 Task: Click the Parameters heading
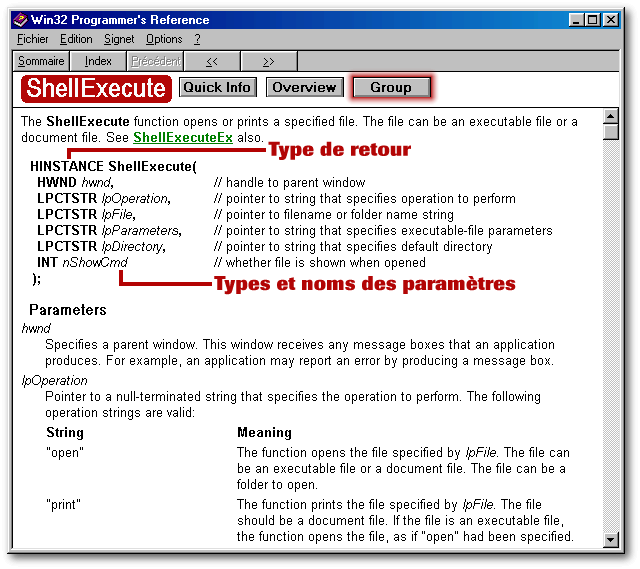(68, 310)
